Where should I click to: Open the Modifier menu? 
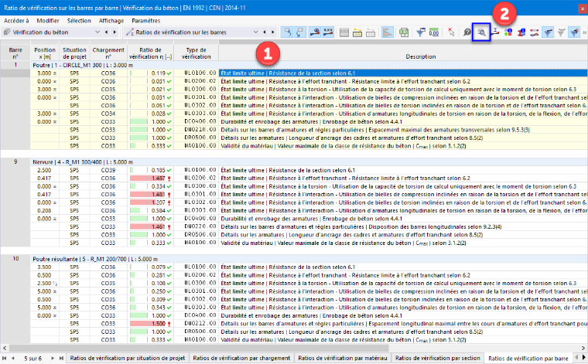coord(48,21)
